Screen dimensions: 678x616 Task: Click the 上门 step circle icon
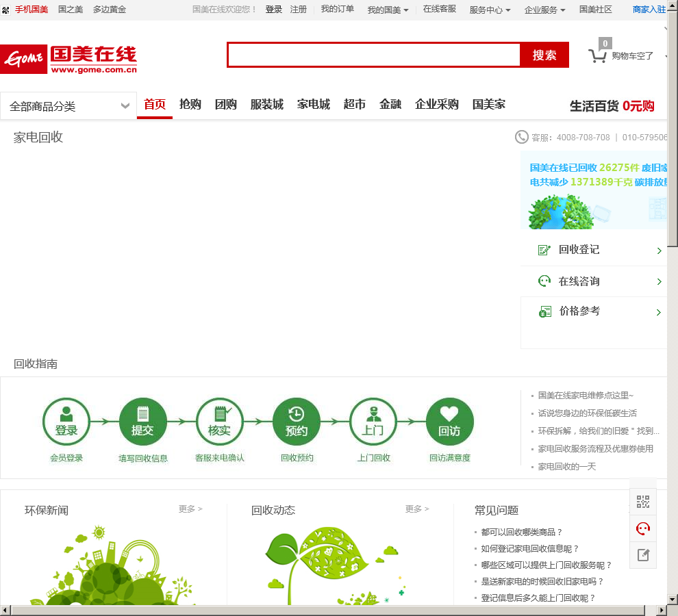pos(373,422)
